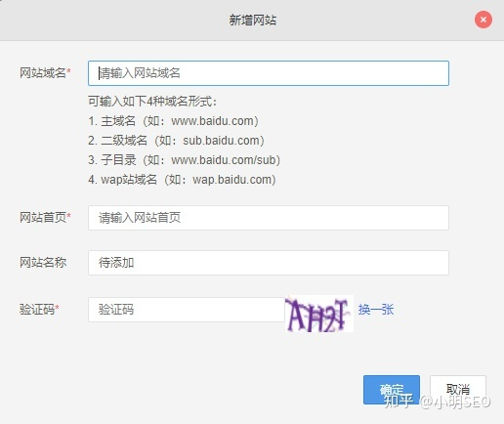Image resolution: width=504 pixels, height=424 pixels.
Task: Confirm with the blue 确定 button
Action: (x=392, y=390)
